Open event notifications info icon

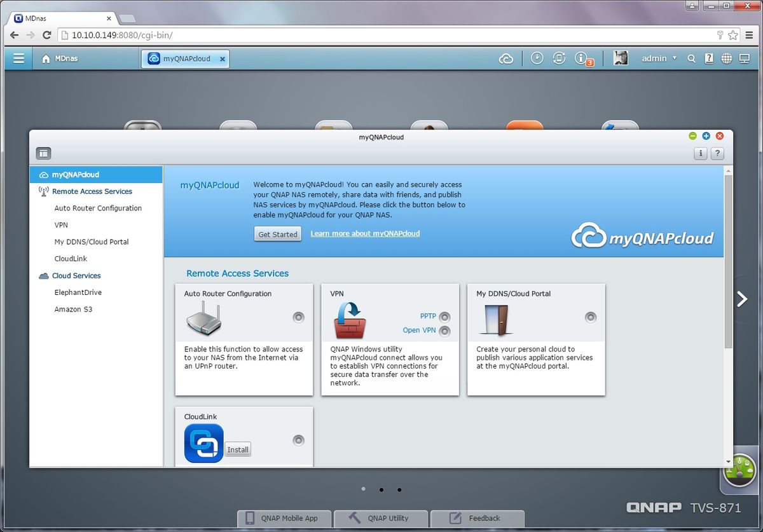pos(581,58)
